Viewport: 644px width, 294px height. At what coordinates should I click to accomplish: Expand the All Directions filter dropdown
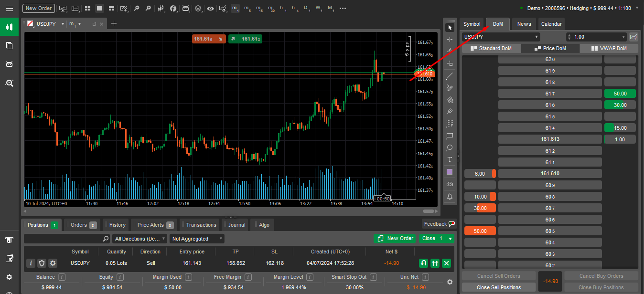click(139, 238)
